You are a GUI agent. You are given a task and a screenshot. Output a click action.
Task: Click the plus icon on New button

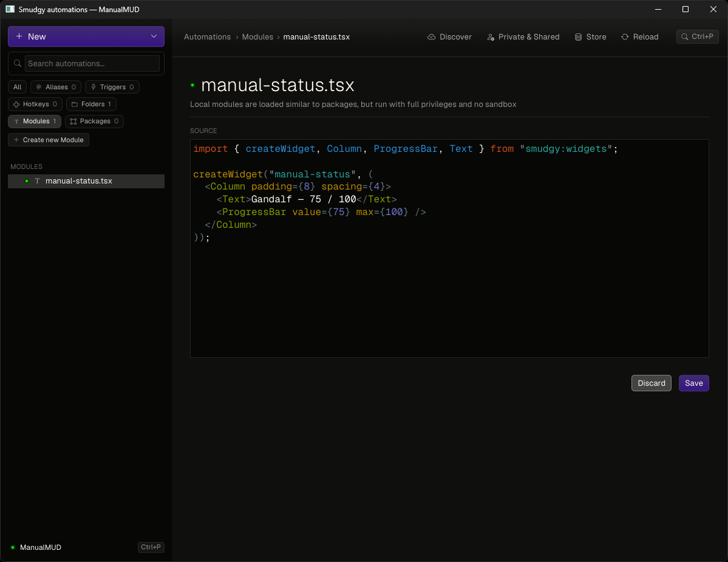click(19, 36)
